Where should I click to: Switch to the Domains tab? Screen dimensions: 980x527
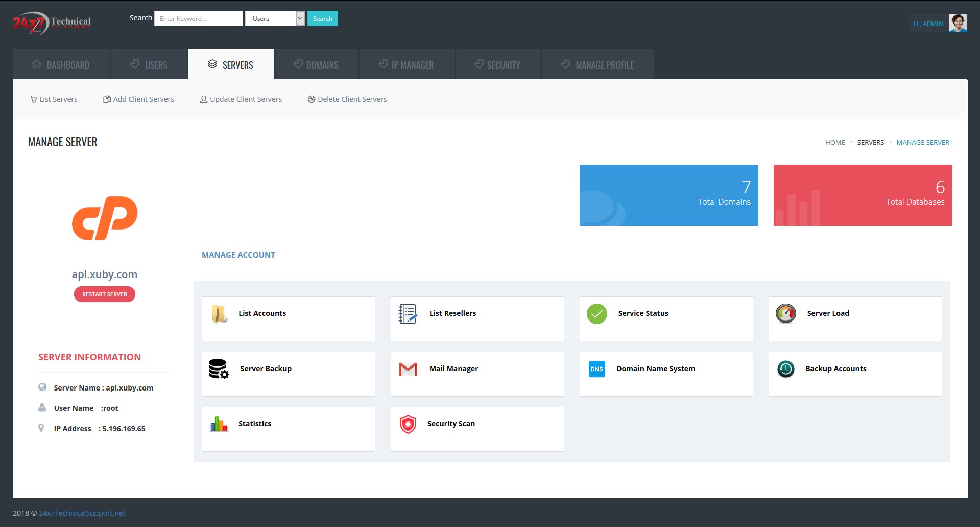(x=316, y=64)
